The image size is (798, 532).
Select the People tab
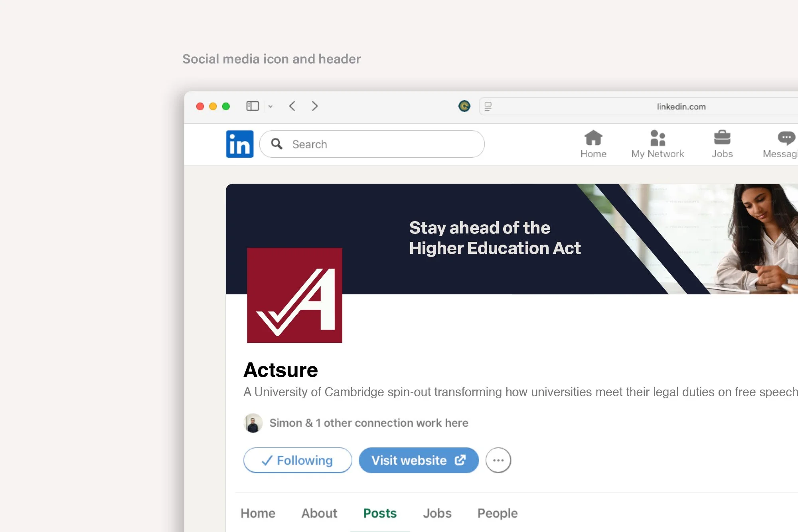497,513
